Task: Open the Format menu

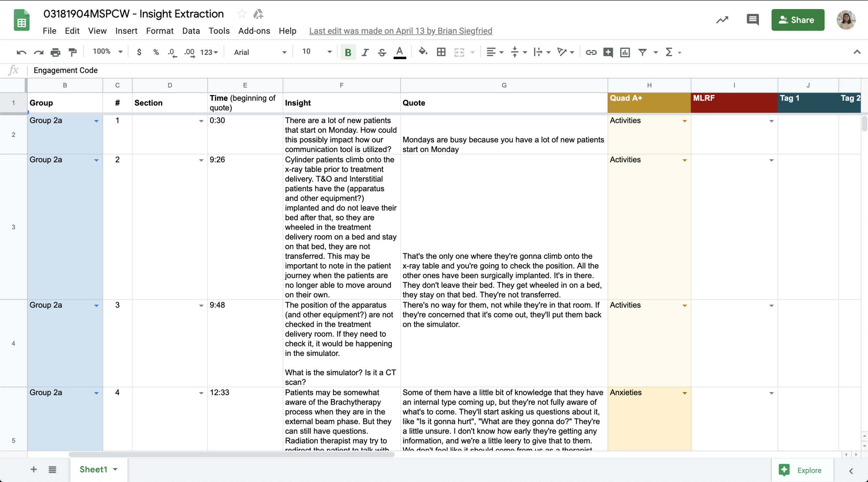Action: [160, 31]
